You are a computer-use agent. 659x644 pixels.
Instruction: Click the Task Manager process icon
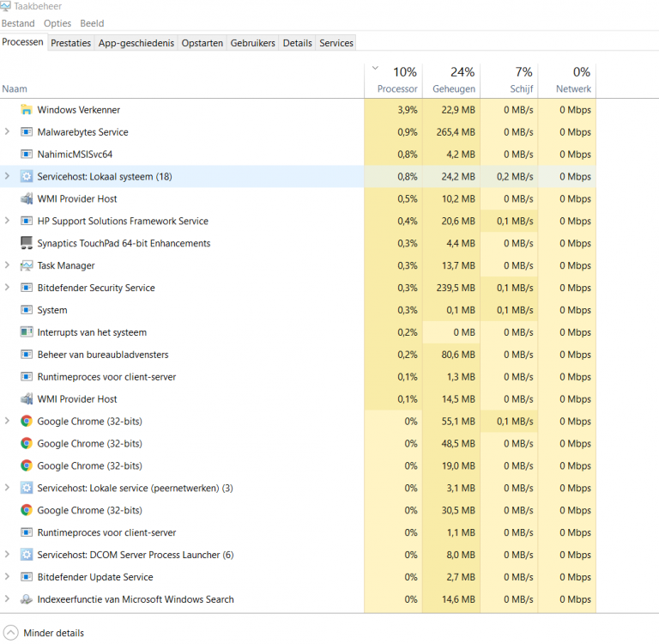coord(26,265)
